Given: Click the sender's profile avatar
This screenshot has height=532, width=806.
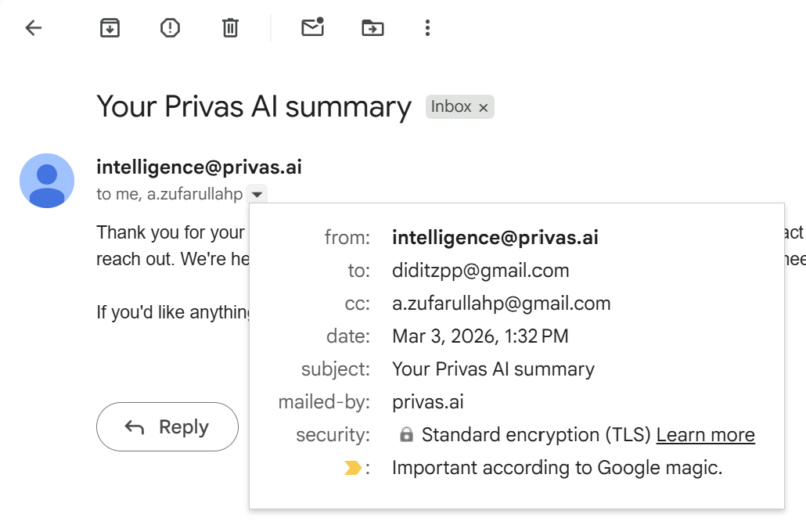Looking at the screenshot, I should pyautogui.click(x=47, y=181).
